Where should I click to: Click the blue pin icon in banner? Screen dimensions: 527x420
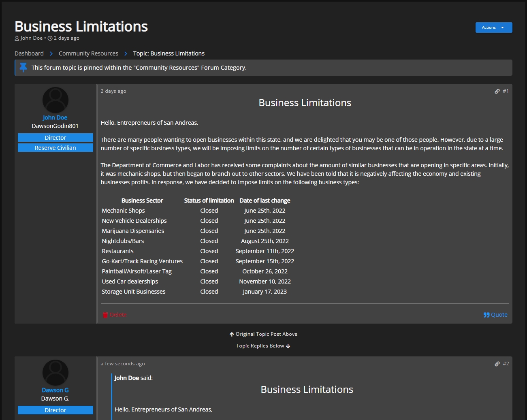pyautogui.click(x=23, y=68)
